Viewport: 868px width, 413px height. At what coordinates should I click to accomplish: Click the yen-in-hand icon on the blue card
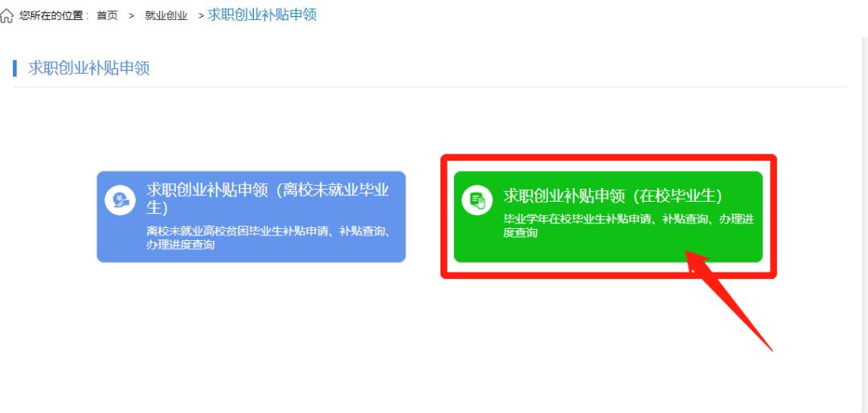coord(120,200)
